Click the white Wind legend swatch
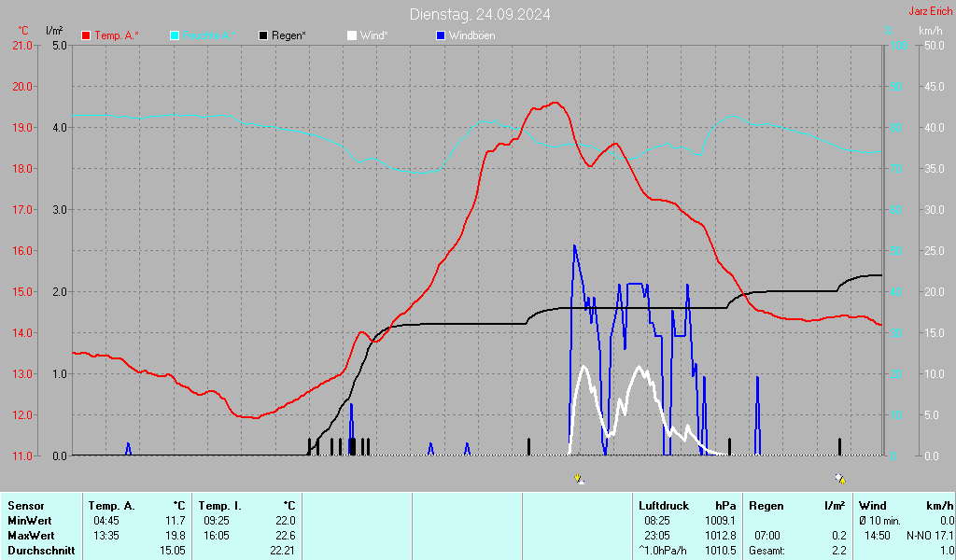 352,35
